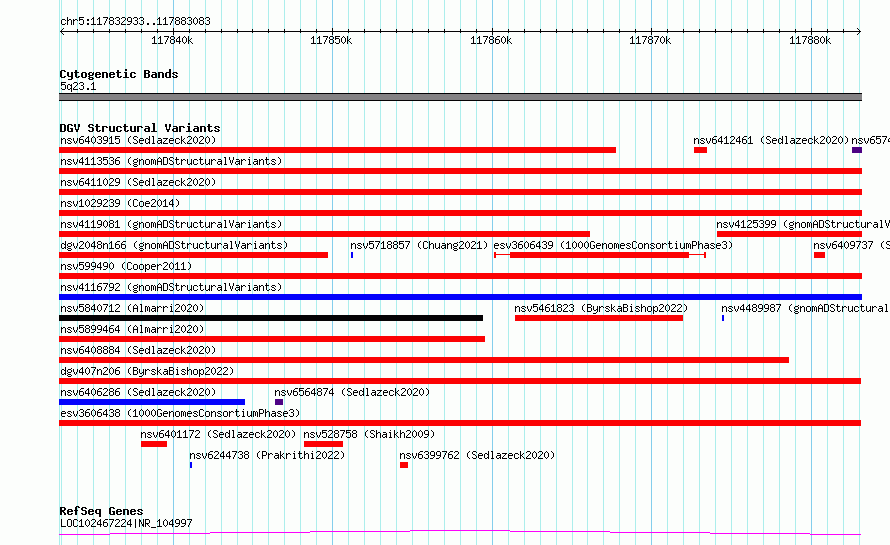This screenshot has height=545, width=890.
Task: Click the nsv6409737 red bar
Action: (819, 255)
